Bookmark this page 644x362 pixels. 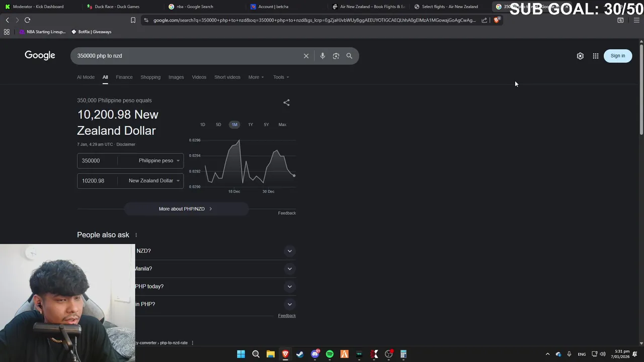pos(133,20)
